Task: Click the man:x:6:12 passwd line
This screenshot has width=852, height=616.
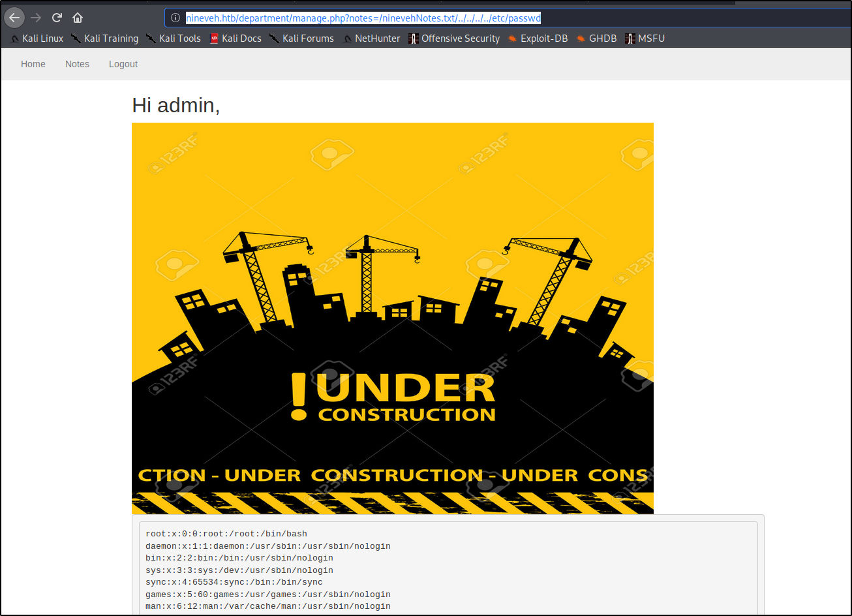Action: point(268,606)
